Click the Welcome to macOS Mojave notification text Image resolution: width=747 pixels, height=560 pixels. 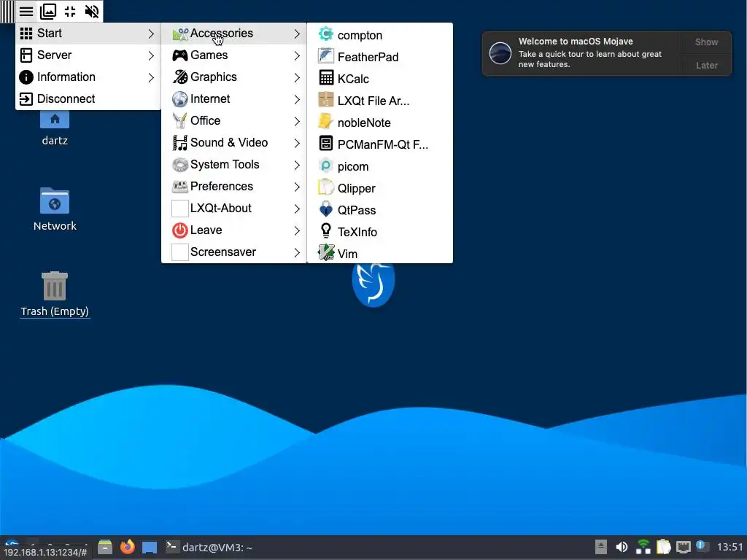[576, 42]
